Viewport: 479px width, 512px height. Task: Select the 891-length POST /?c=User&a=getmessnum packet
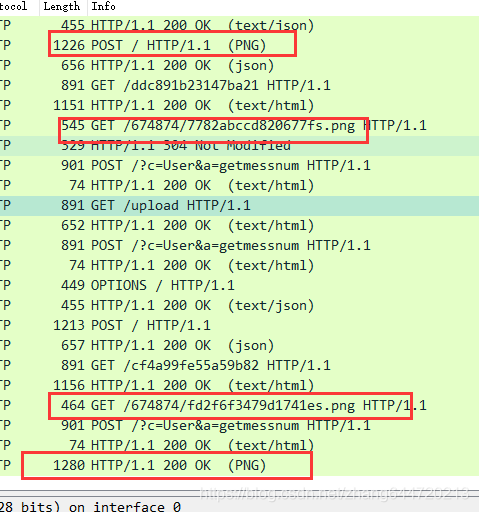[239, 246]
